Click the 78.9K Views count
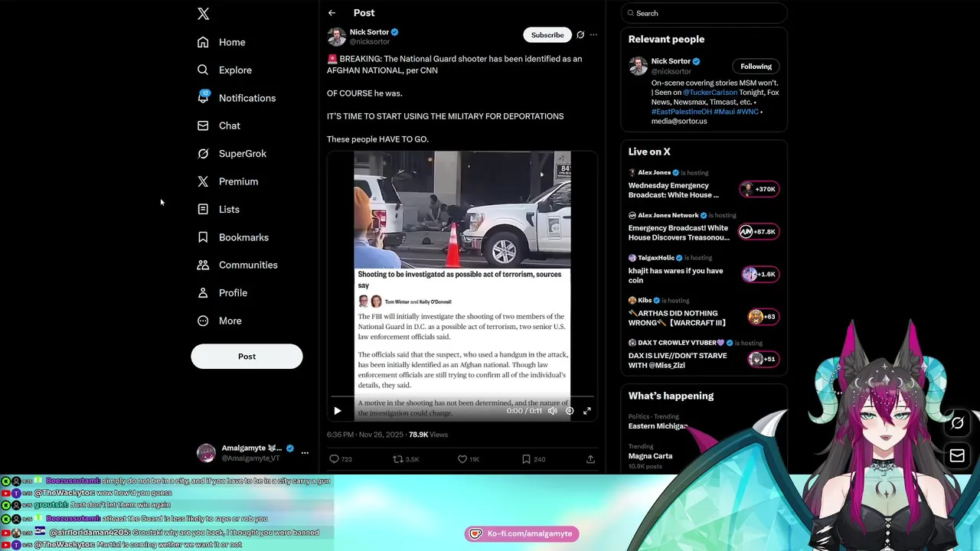The width and height of the screenshot is (980, 551). click(428, 435)
